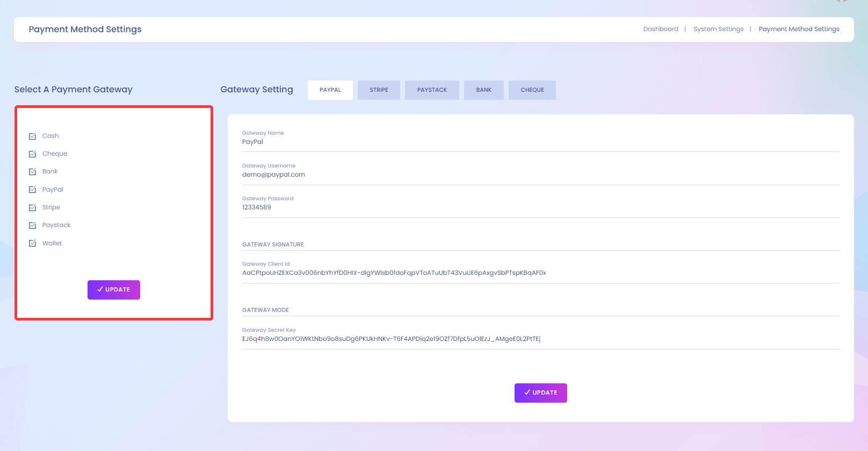Edit the Gateway Secret Key field
Image resolution: width=868 pixels, height=451 pixels.
click(541, 339)
